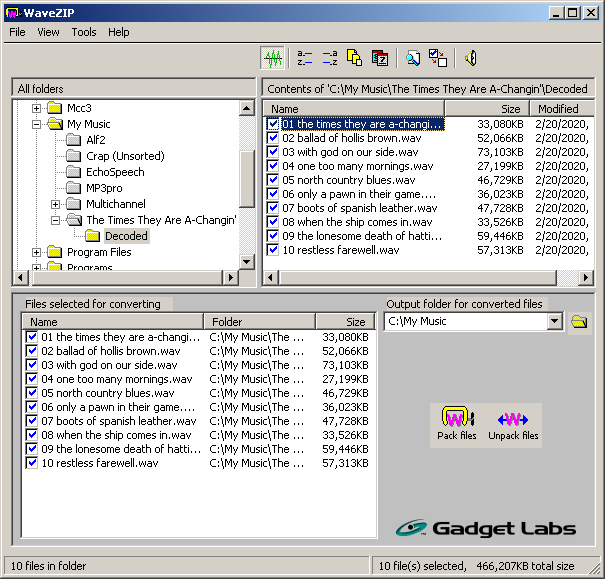Select the My Music folder
The width and height of the screenshot is (605, 579).
(x=88, y=124)
